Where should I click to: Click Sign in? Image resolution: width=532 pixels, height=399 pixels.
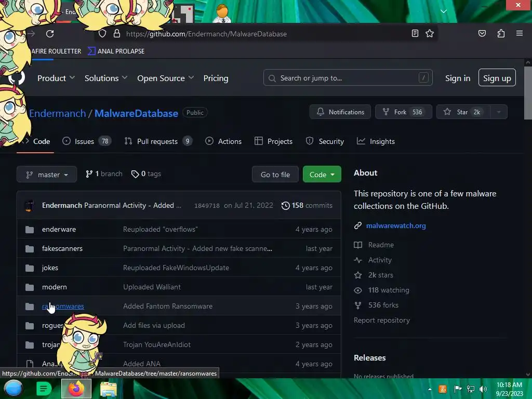(458, 78)
